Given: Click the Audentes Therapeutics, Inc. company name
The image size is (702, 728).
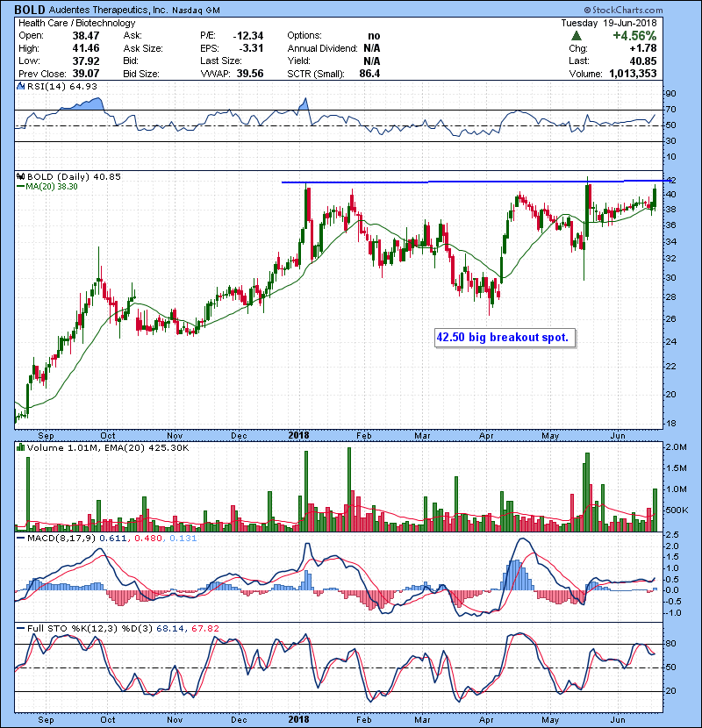Looking at the screenshot, I should click(108, 10).
